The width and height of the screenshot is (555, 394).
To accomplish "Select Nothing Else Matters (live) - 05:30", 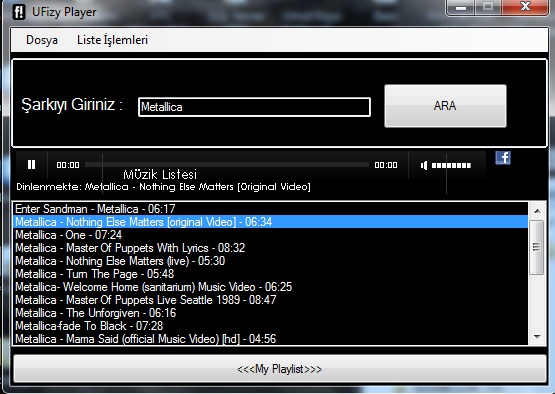I will 270,261.
